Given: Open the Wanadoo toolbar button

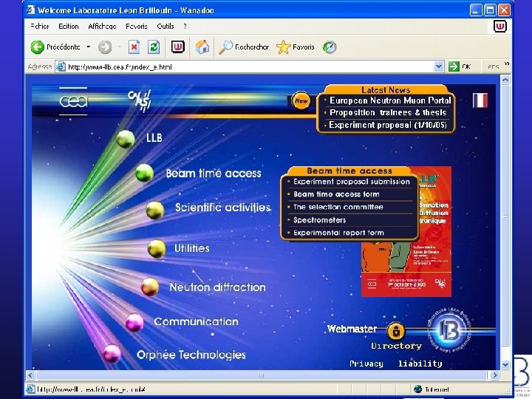Looking at the screenshot, I should coord(178,47).
